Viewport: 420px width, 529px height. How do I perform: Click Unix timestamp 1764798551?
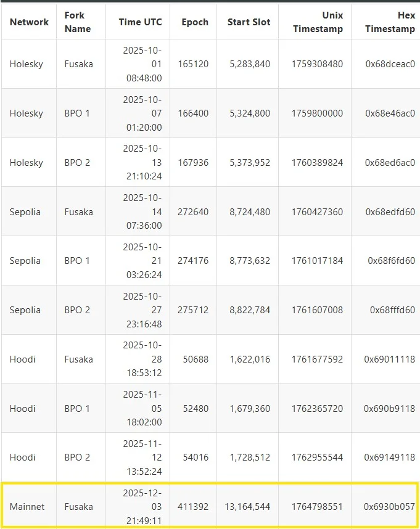pyautogui.click(x=317, y=506)
